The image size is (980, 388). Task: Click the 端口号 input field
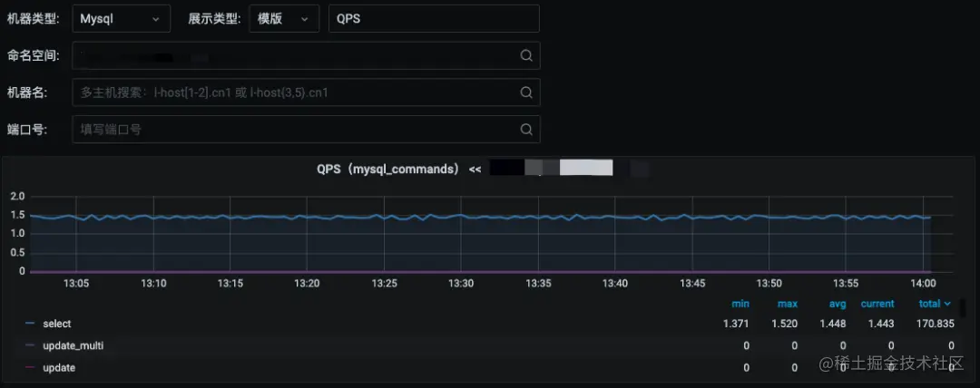[x=307, y=130]
